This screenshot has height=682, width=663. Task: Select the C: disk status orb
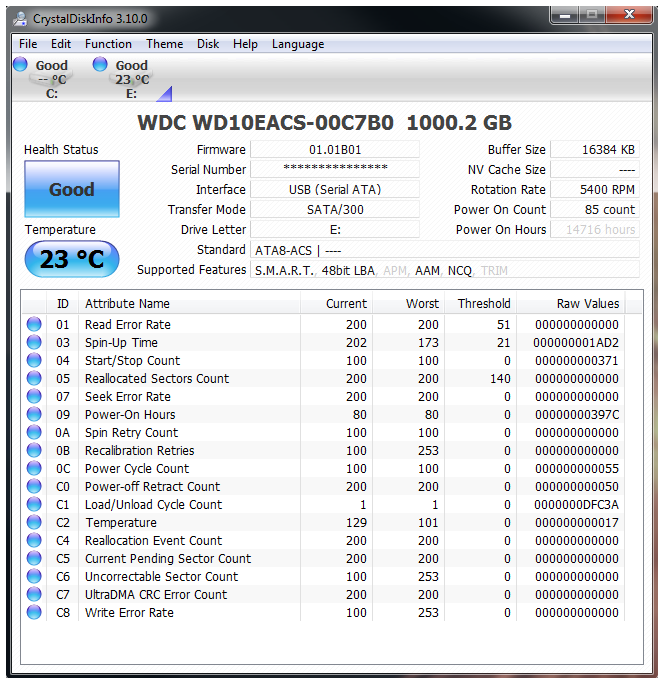(20, 65)
